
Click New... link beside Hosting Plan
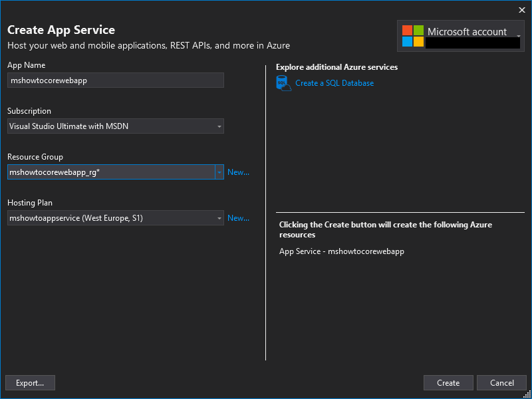click(x=238, y=218)
